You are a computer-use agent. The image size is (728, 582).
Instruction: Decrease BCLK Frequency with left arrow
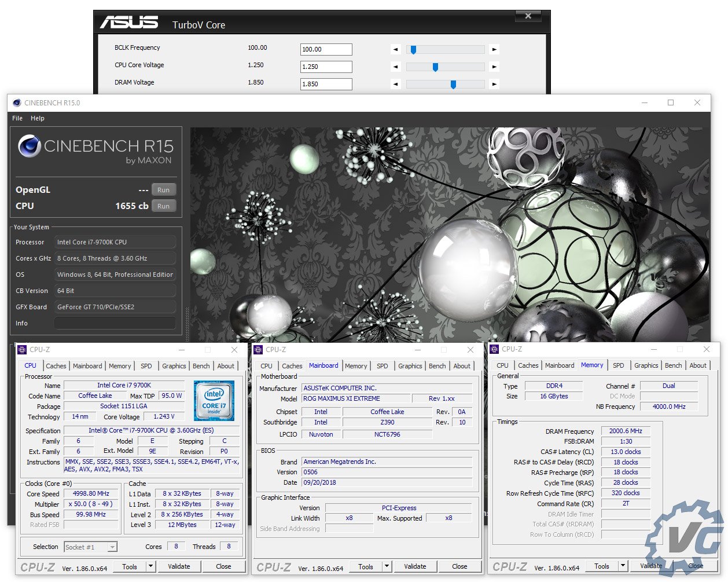[396, 50]
